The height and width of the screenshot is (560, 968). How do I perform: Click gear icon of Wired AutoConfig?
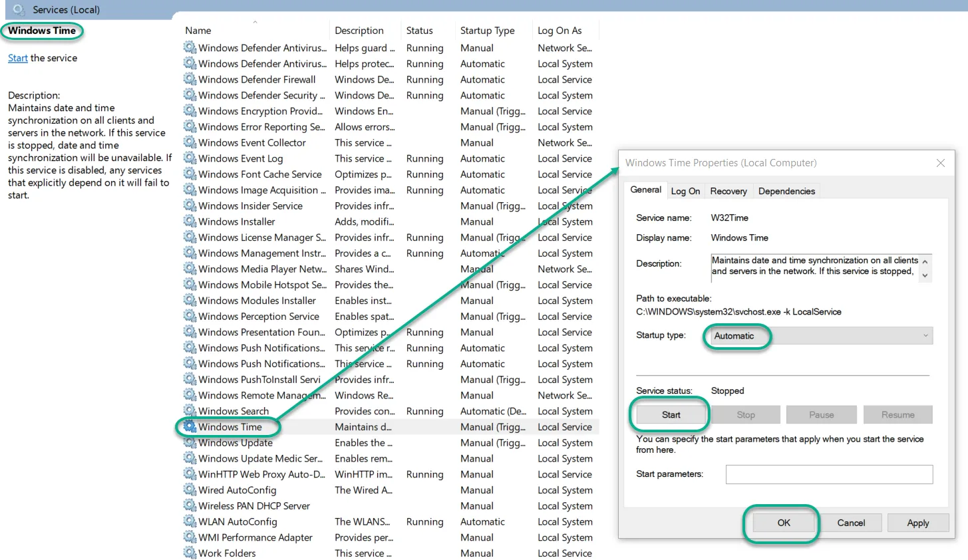coord(190,490)
